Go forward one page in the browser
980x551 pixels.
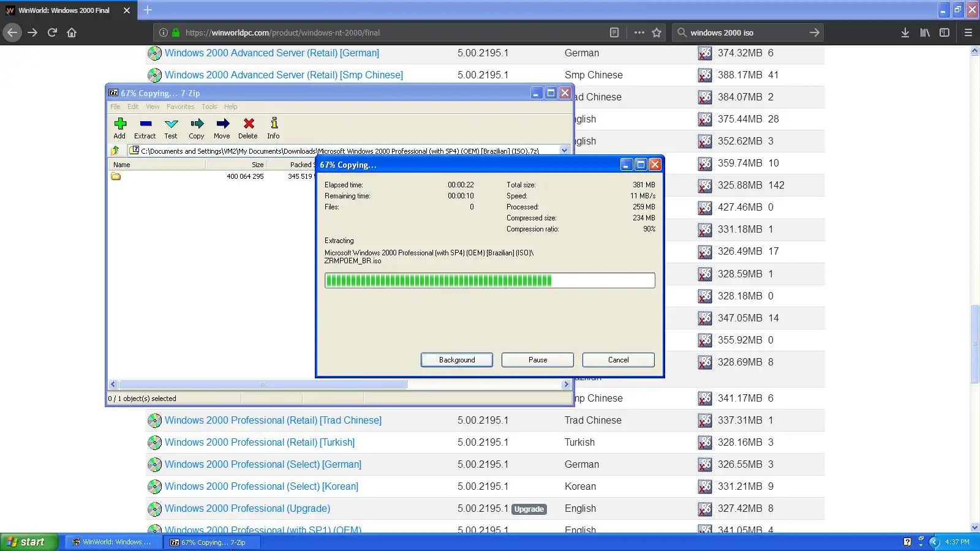tap(32, 32)
